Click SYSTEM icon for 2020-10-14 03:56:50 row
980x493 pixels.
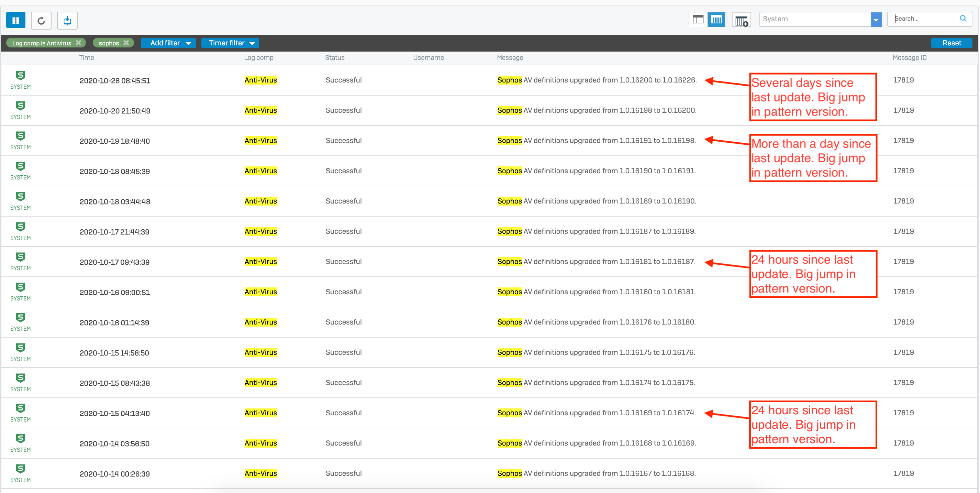pos(21,443)
